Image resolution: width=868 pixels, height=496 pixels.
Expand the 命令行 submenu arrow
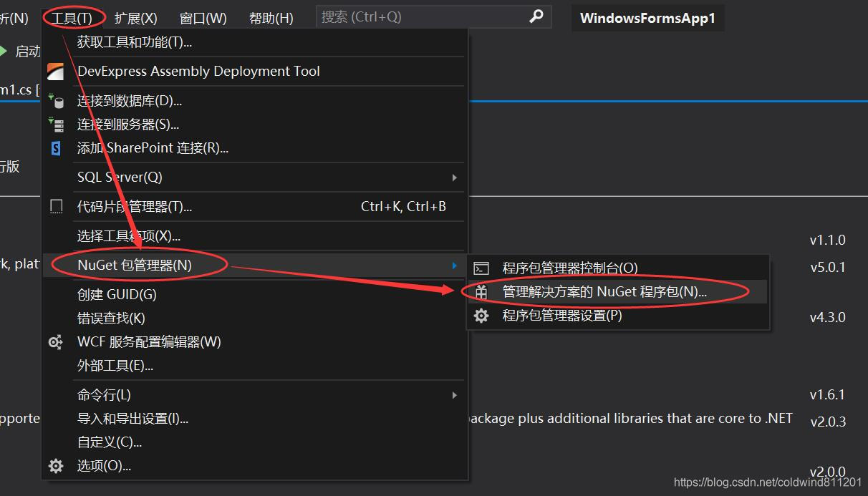point(454,395)
